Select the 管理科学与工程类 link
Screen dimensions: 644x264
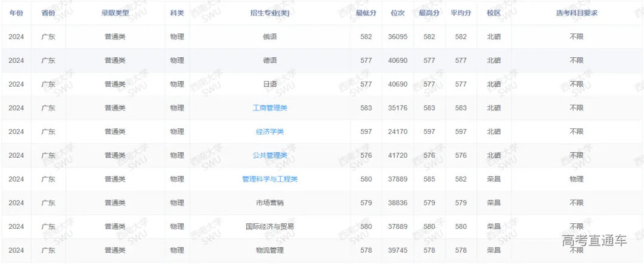tap(270, 179)
